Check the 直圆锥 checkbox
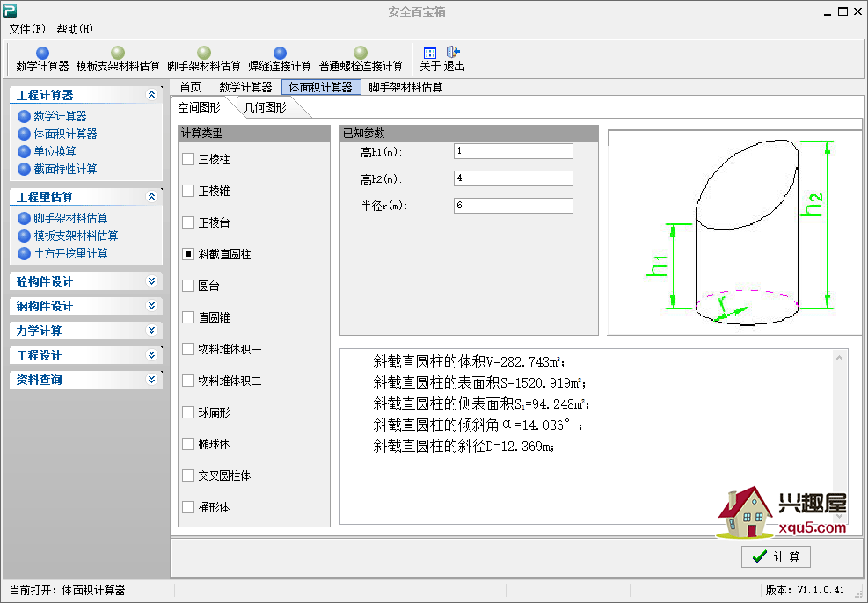 click(x=188, y=317)
